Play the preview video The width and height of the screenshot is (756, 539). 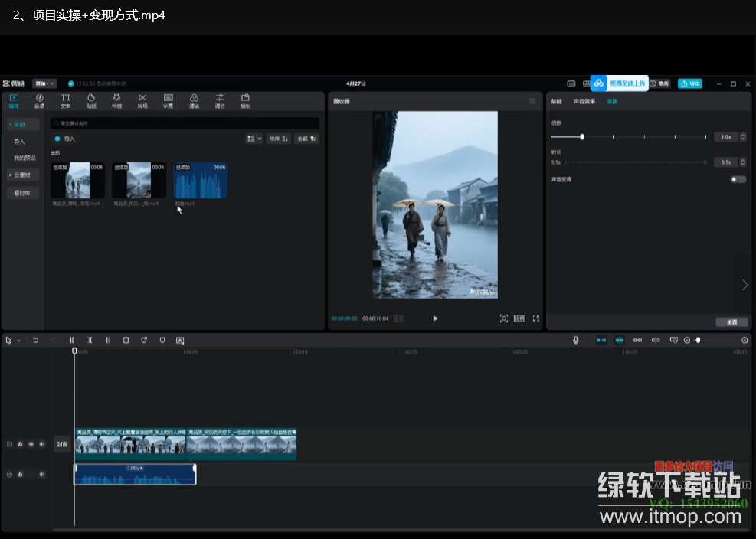click(x=435, y=318)
